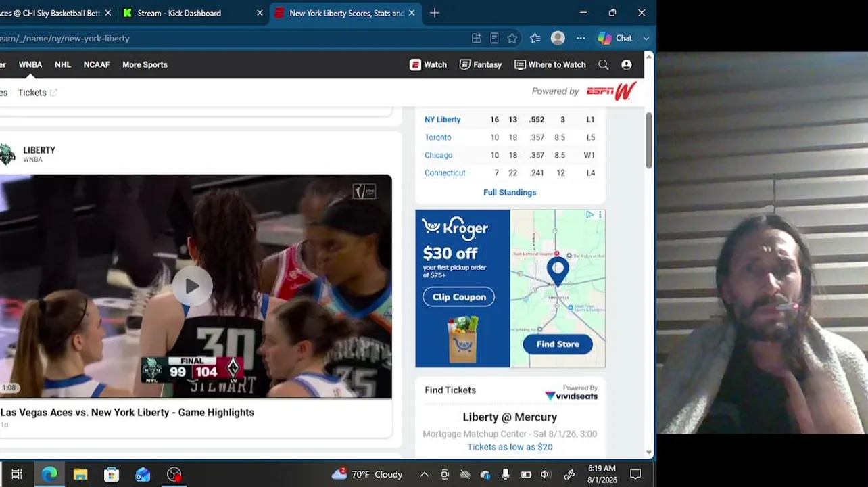Open Microsoft Store from the taskbar
The height and width of the screenshot is (487, 868).
click(x=112, y=475)
